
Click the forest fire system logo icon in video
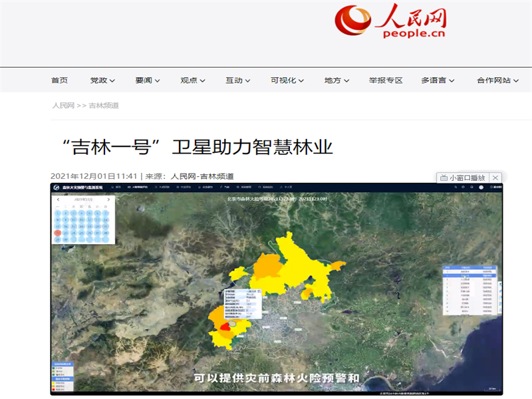click(x=57, y=188)
